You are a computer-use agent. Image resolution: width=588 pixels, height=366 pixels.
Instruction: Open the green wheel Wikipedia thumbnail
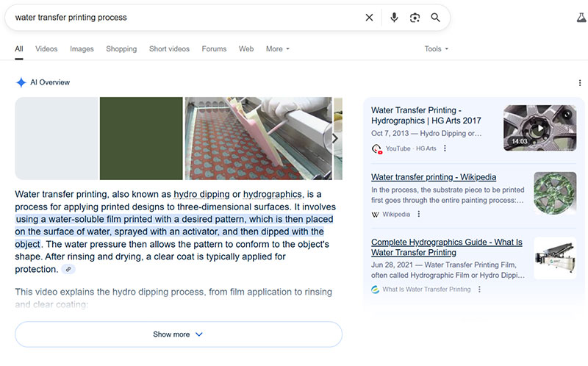point(555,193)
